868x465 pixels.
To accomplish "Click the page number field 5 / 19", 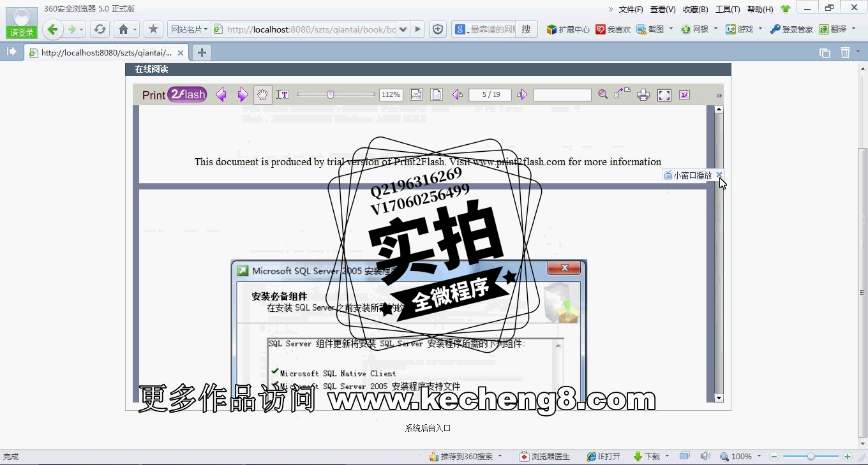I will click(x=490, y=94).
